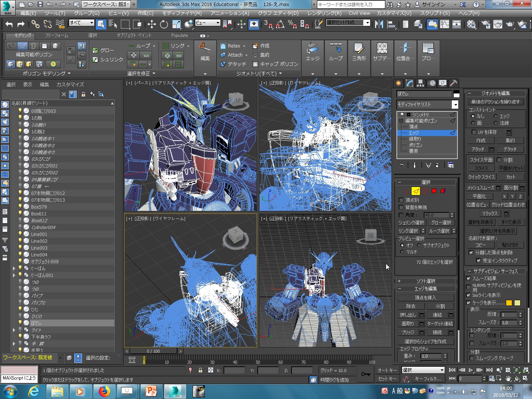Click the Align tool icon
The height and width of the screenshot is (399, 532).
click(391, 24)
